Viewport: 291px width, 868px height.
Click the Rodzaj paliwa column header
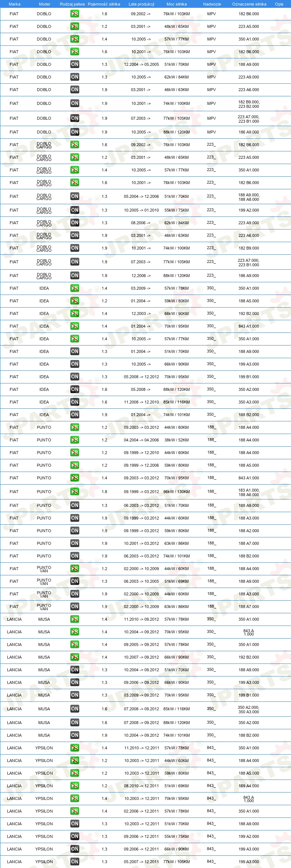pyautogui.click(x=72, y=4)
